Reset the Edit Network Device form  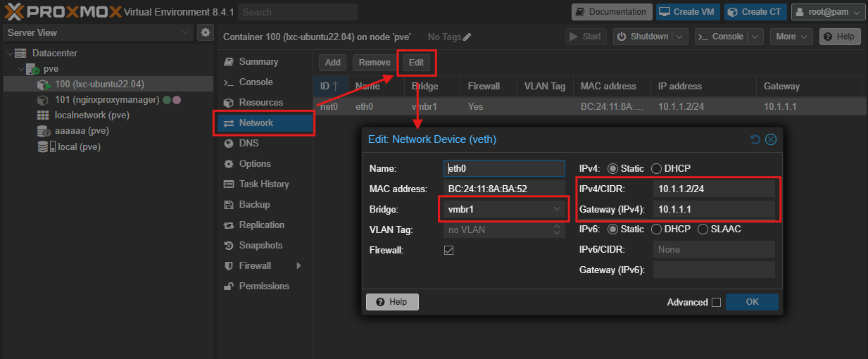(755, 139)
